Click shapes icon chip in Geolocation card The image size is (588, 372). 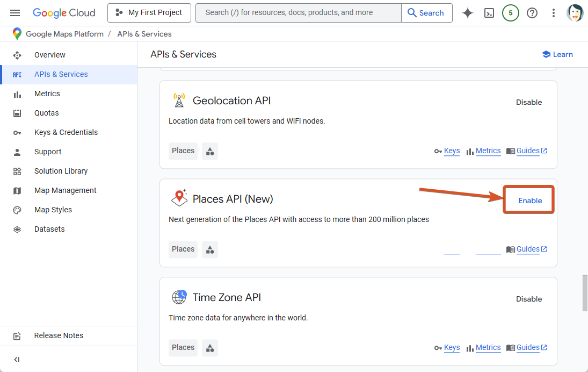(x=210, y=151)
